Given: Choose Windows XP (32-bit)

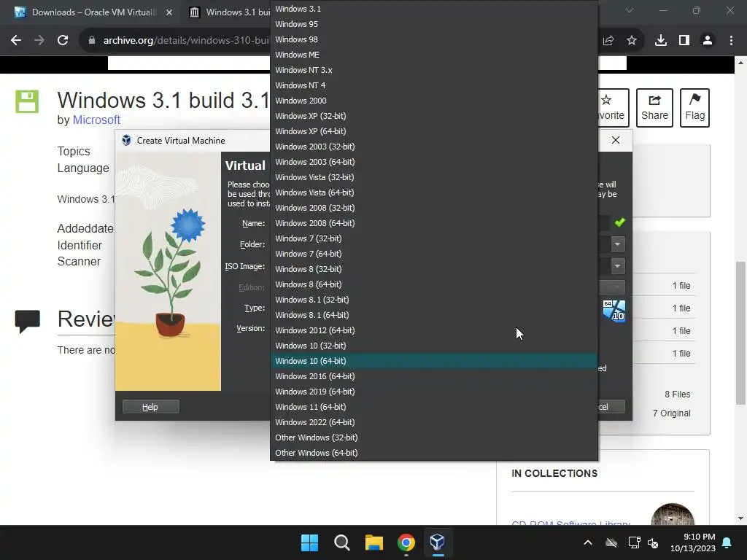Looking at the screenshot, I should point(433,116).
